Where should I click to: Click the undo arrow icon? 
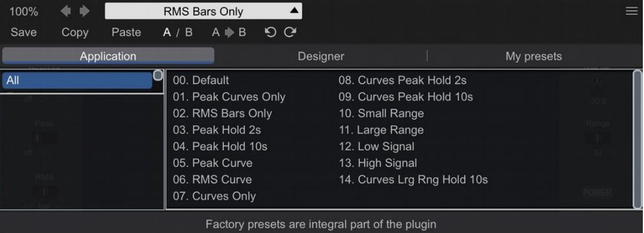(270, 32)
